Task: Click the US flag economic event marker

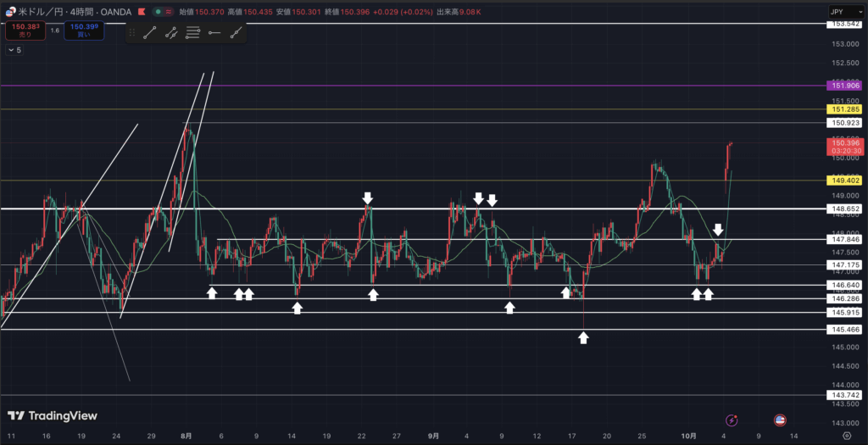Action: [x=779, y=420]
